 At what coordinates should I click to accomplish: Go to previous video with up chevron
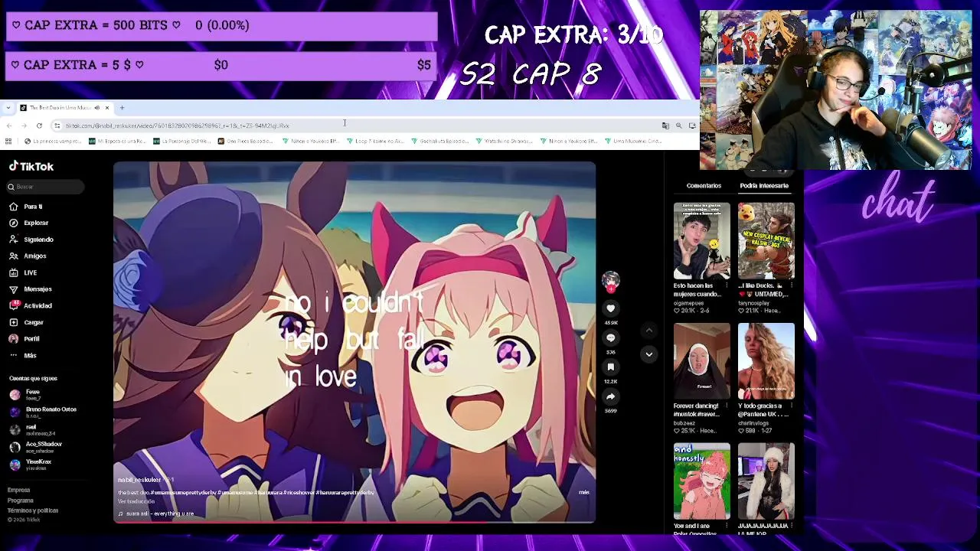pyautogui.click(x=648, y=331)
